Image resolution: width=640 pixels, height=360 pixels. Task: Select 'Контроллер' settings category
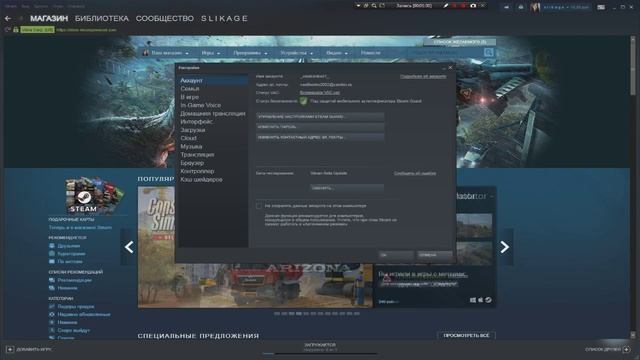[213, 171]
